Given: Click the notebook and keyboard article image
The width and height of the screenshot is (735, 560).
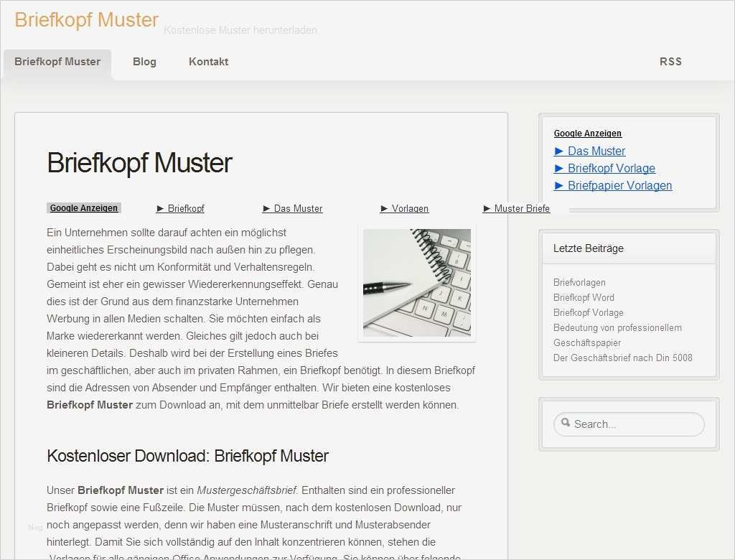Looking at the screenshot, I should click(417, 283).
